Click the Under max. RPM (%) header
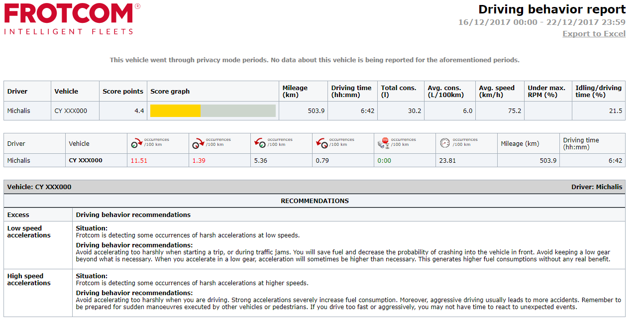Viewport: 644px width, 331px height. pyautogui.click(x=546, y=91)
